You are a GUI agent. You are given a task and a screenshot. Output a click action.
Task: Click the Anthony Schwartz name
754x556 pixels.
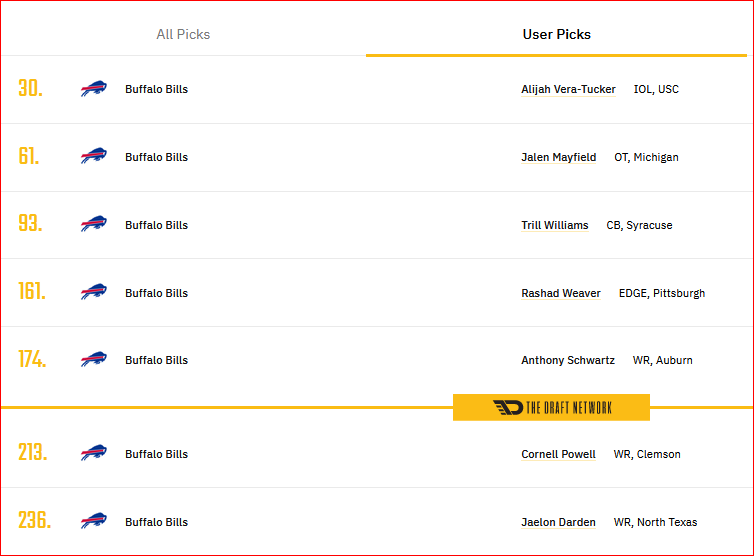(568, 360)
